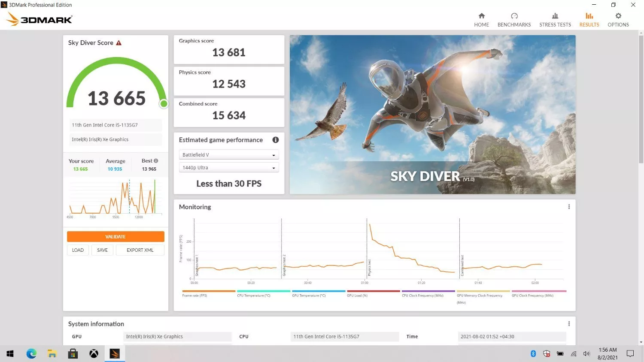Open the Xbox app from the taskbar
The width and height of the screenshot is (644, 362).
click(x=94, y=354)
